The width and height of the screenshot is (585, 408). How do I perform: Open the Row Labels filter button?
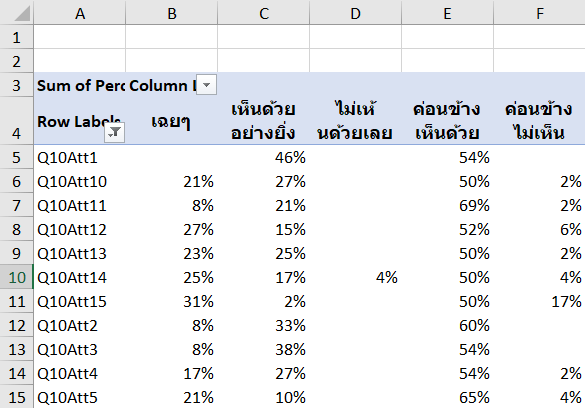point(114,132)
